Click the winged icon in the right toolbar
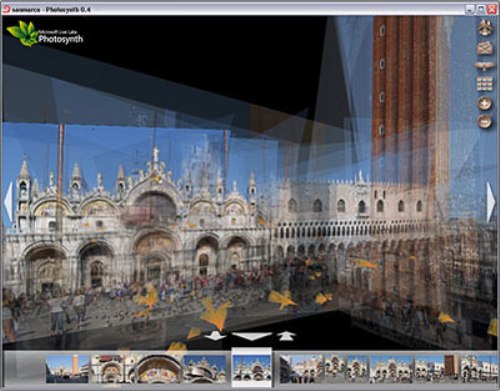The width and height of the screenshot is (500, 391). (x=484, y=65)
